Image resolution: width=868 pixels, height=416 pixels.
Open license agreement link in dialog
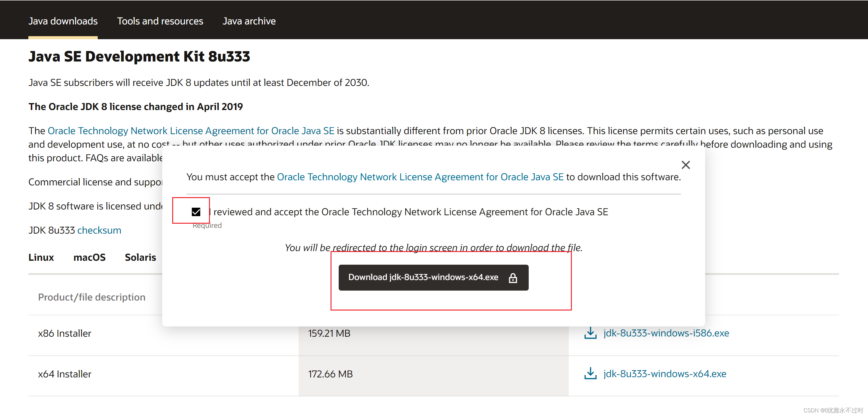tap(420, 177)
